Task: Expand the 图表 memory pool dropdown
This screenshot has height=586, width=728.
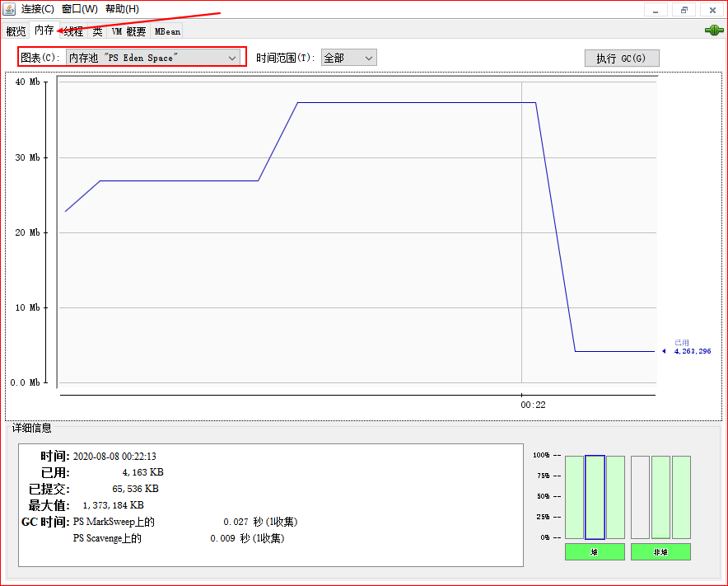Action: pyautogui.click(x=152, y=58)
